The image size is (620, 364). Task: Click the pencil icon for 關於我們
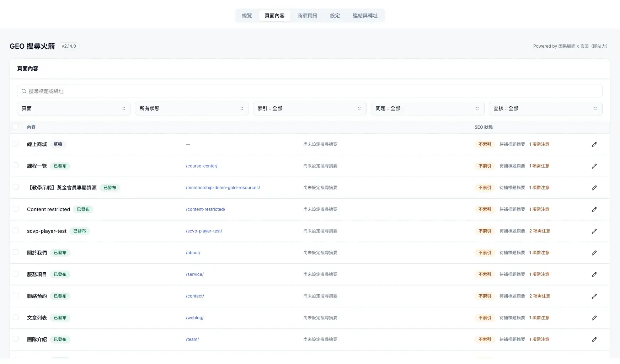[x=594, y=253]
